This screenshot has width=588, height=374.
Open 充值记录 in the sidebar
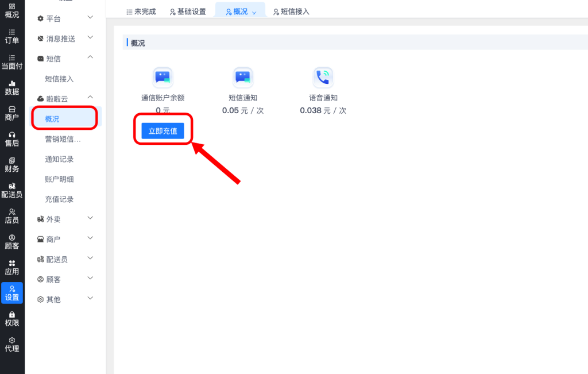[x=60, y=199]
